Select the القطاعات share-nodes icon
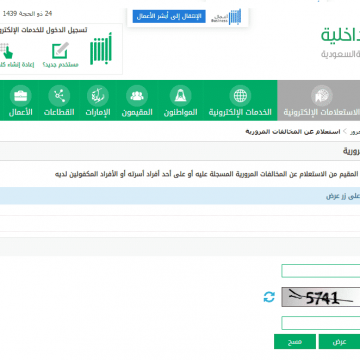Viewport: 360px width, 360px height. pos(59,96)
